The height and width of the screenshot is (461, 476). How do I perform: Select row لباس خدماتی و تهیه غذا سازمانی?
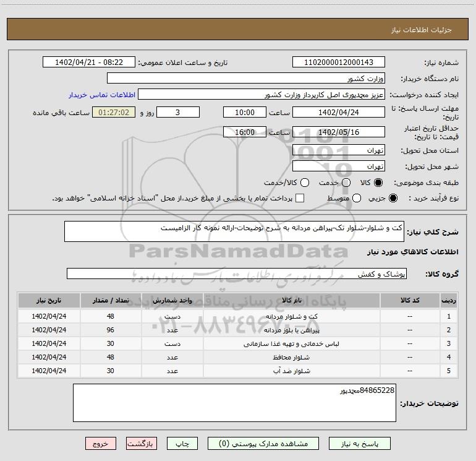[238, 343]
